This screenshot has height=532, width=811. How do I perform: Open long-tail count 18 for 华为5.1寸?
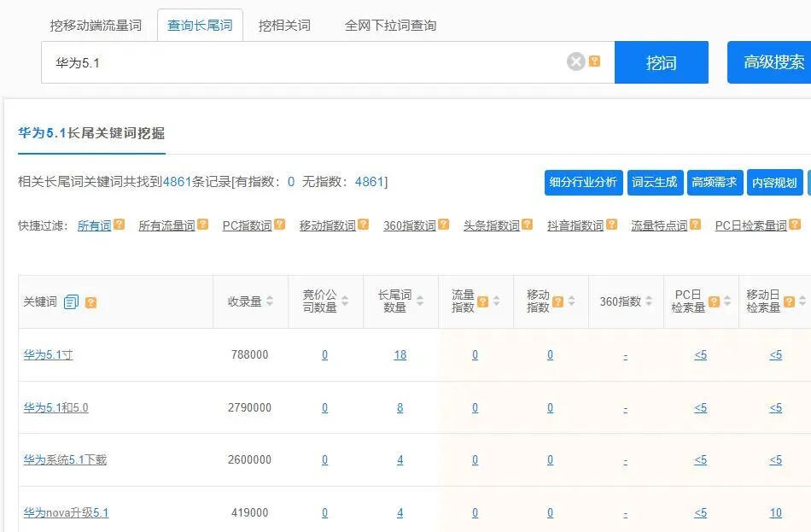coord(400,355)
